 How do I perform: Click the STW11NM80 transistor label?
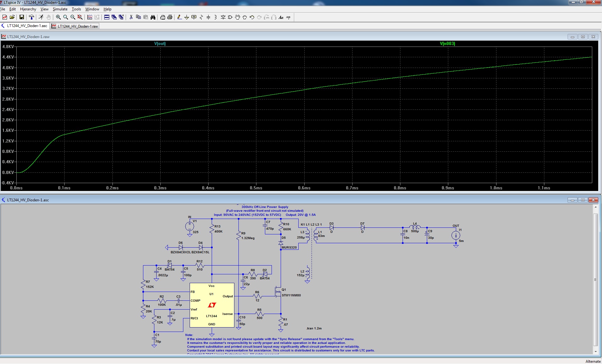click(291, 295)
